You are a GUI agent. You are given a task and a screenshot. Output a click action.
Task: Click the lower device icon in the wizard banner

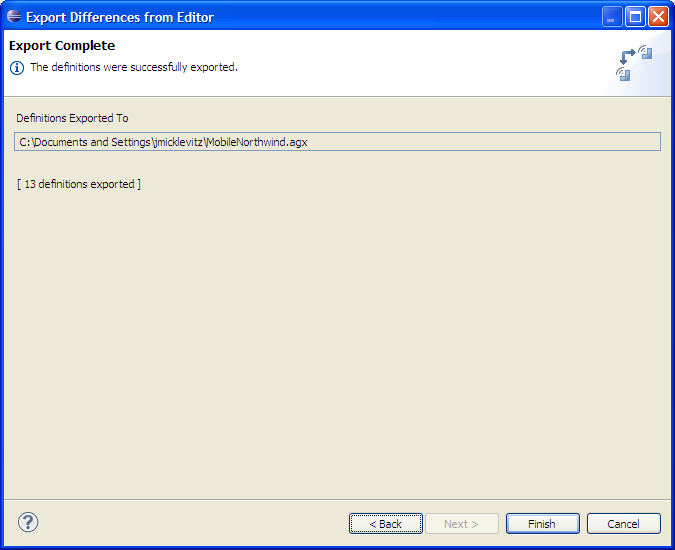tap(623, 74)
